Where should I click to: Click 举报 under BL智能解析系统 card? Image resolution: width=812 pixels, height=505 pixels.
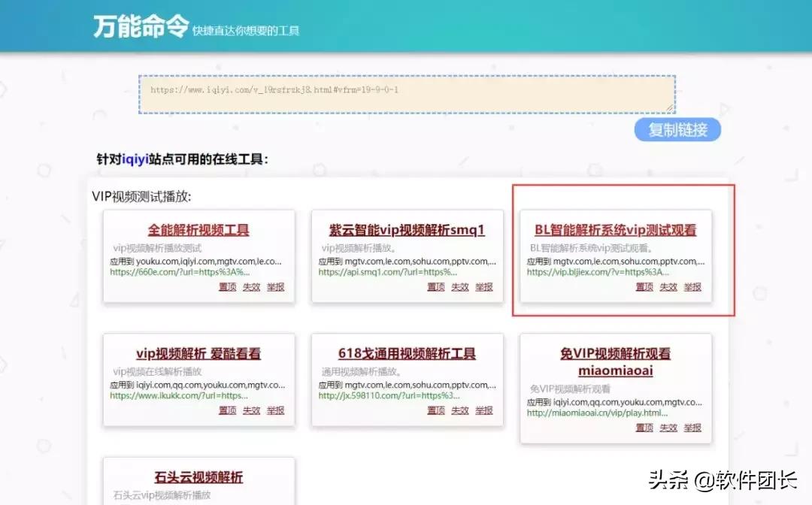(x=692, y=286)
